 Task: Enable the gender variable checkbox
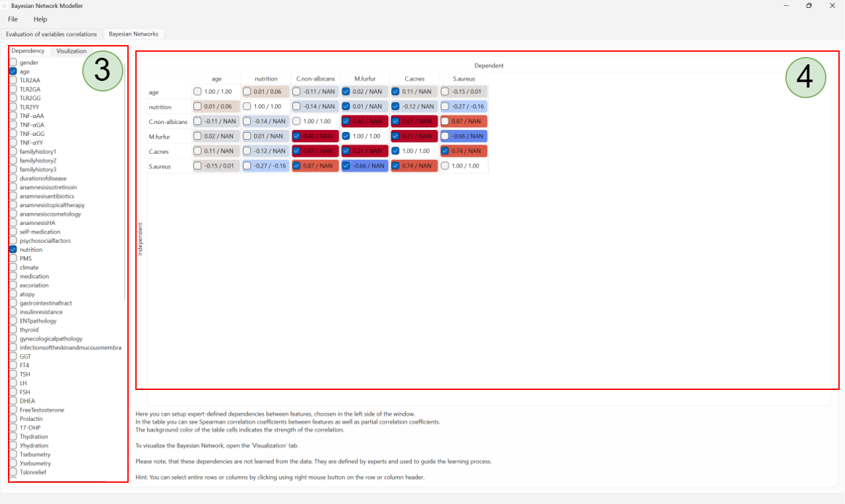click(12, 62)
